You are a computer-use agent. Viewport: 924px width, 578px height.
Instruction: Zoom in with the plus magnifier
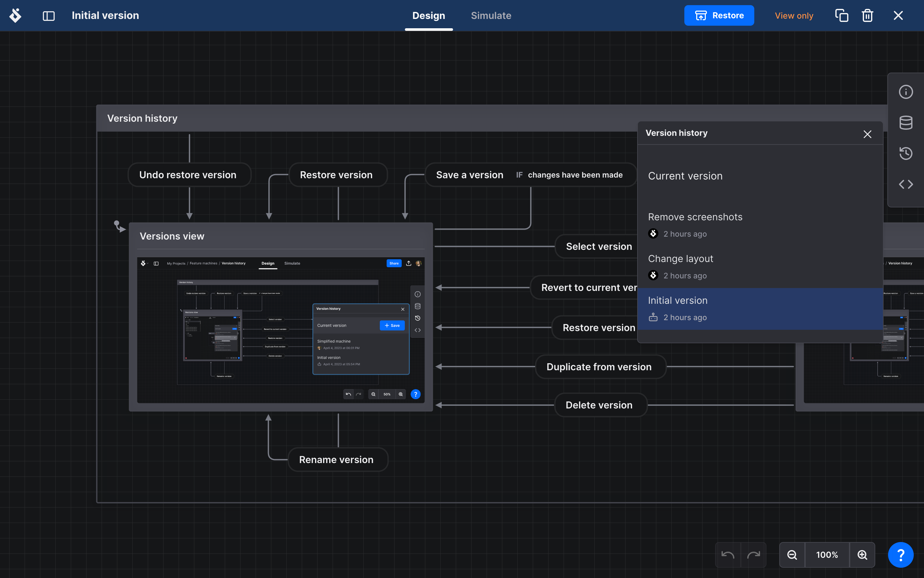pos(862,555)
